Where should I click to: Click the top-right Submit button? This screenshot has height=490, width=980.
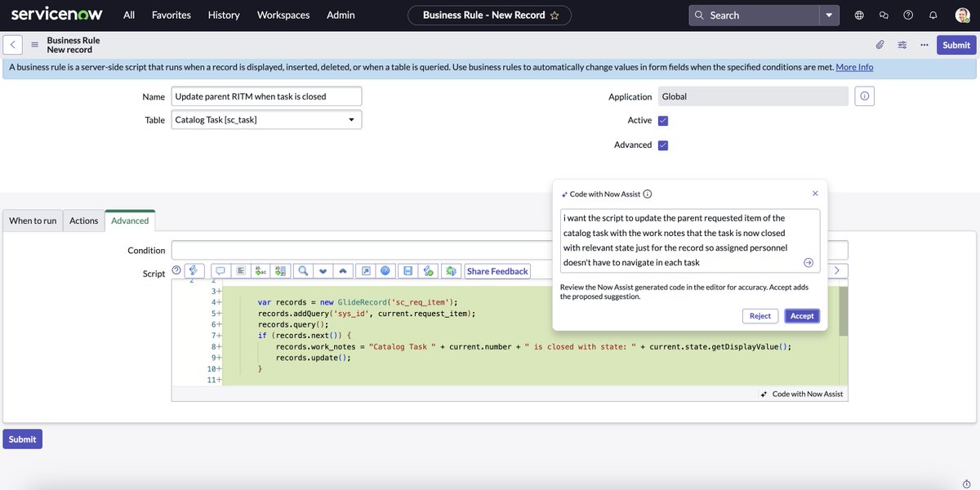click(956, 45)
